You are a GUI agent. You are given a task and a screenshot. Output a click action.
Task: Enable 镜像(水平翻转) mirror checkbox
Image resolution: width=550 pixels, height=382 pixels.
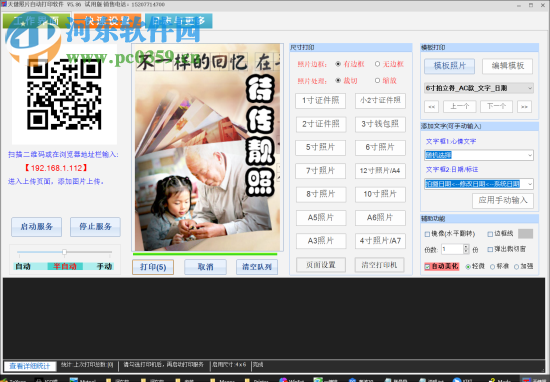click(x=427, y=234)
